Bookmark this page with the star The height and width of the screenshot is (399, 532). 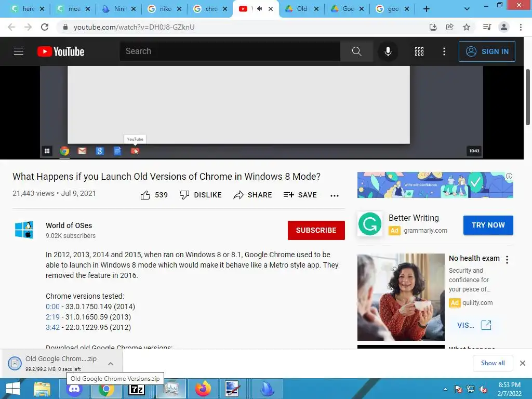(467, 27)
